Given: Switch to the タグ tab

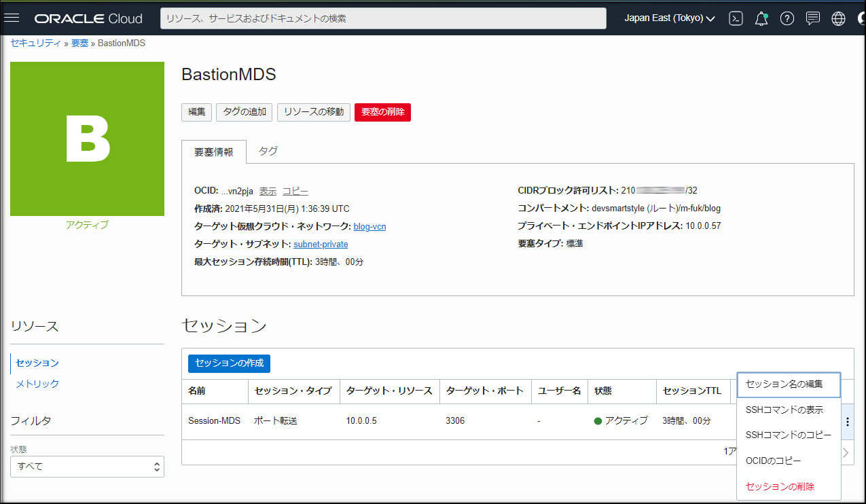Looking at the screenshot, I should [x=268, y=151].
